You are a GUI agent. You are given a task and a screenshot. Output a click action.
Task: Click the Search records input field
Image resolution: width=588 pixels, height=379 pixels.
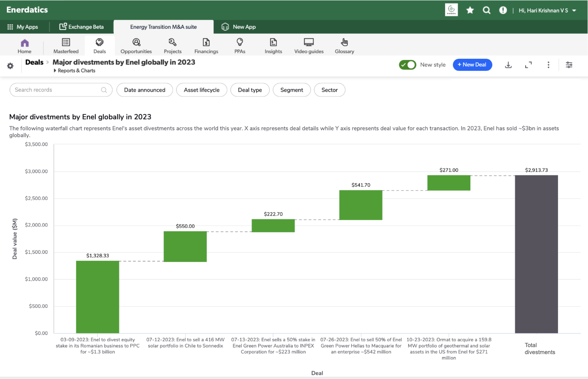(56, 90)
